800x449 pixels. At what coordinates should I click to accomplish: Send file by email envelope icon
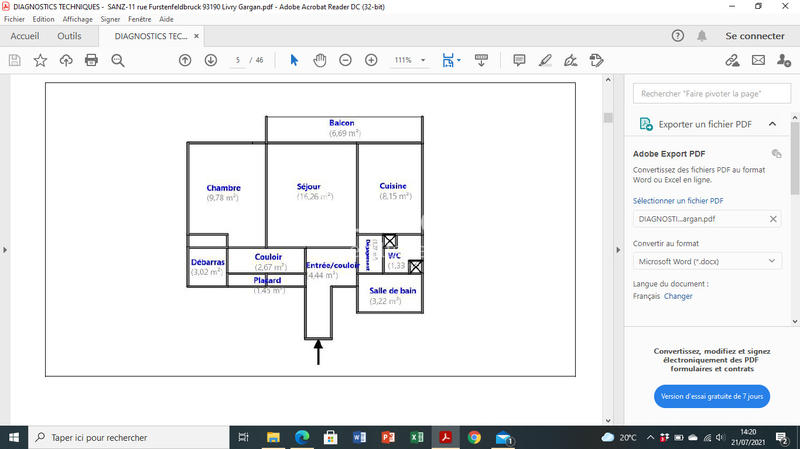758,60
